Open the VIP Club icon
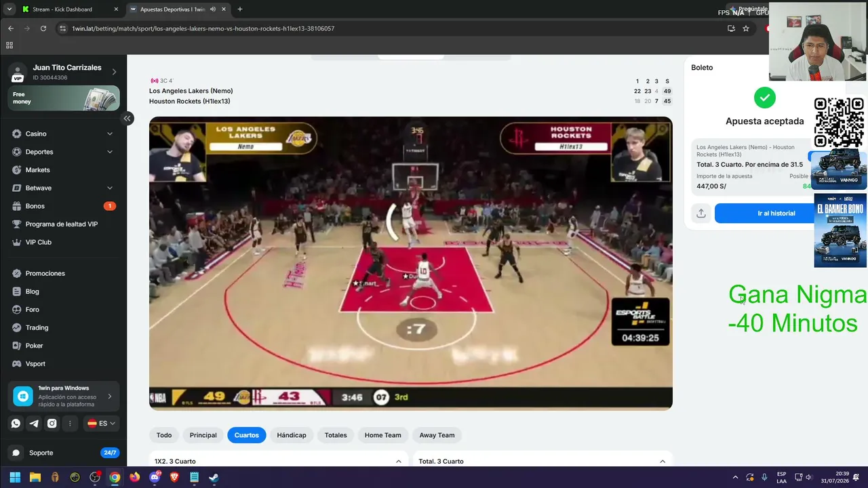 (17, 242)
